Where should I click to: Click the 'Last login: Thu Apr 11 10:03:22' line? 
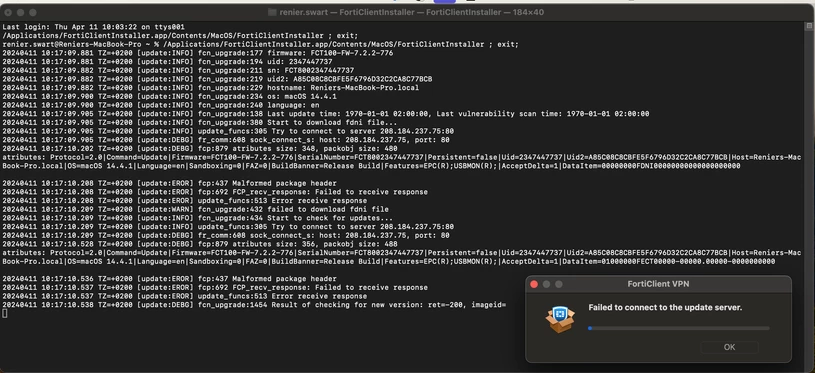[x=94, y=27]
